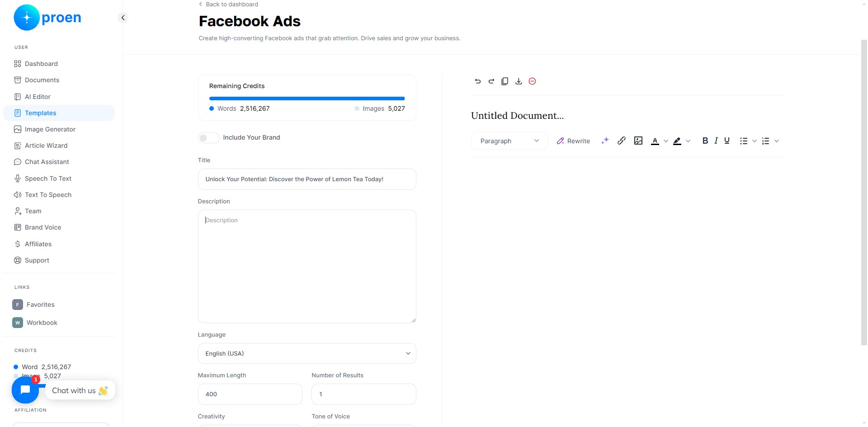The width and height of the screenshot is (868, 427).
Task: Click the Title input field
Action: [307, 179]
